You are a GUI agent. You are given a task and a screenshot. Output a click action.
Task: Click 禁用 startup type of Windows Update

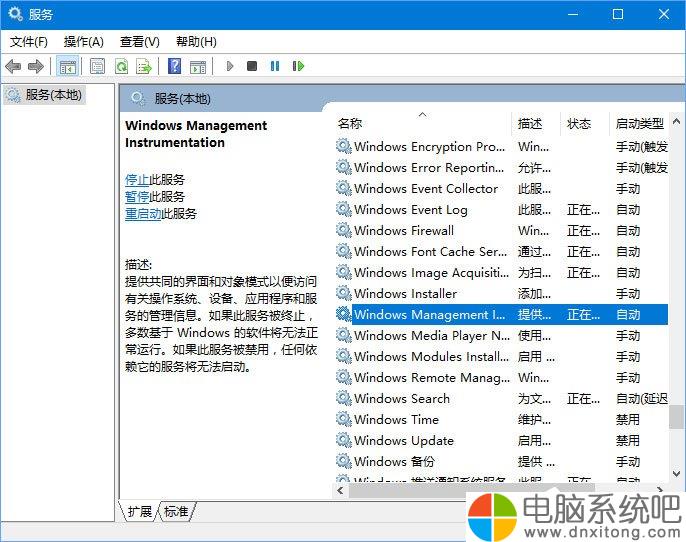click(628, 441)
